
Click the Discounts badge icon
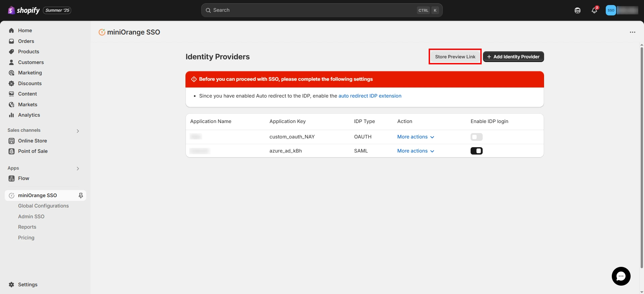[x=11, y=83]
